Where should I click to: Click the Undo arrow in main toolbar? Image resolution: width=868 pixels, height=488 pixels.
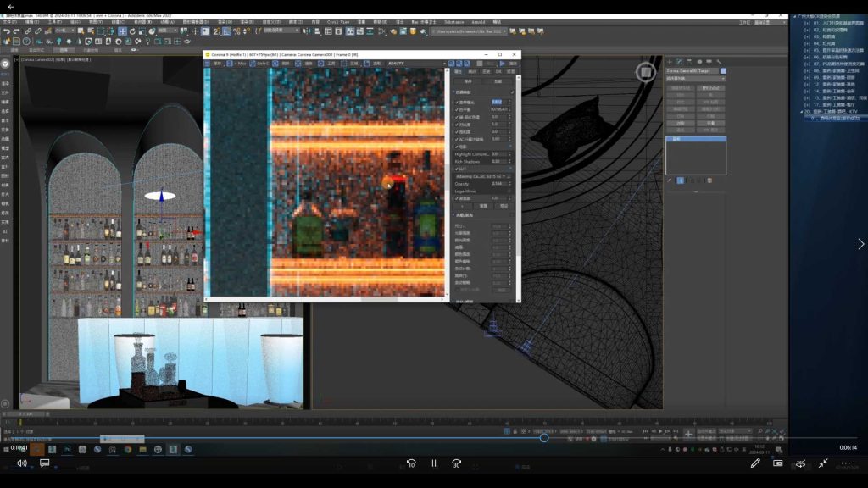click(x=7, y=31)
